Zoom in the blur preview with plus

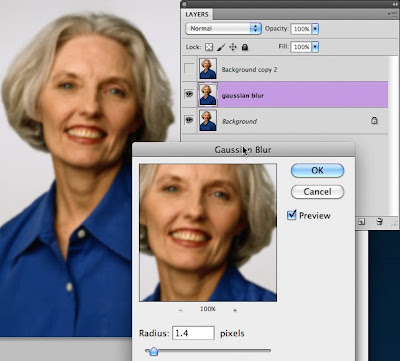[x=235, y=310]
